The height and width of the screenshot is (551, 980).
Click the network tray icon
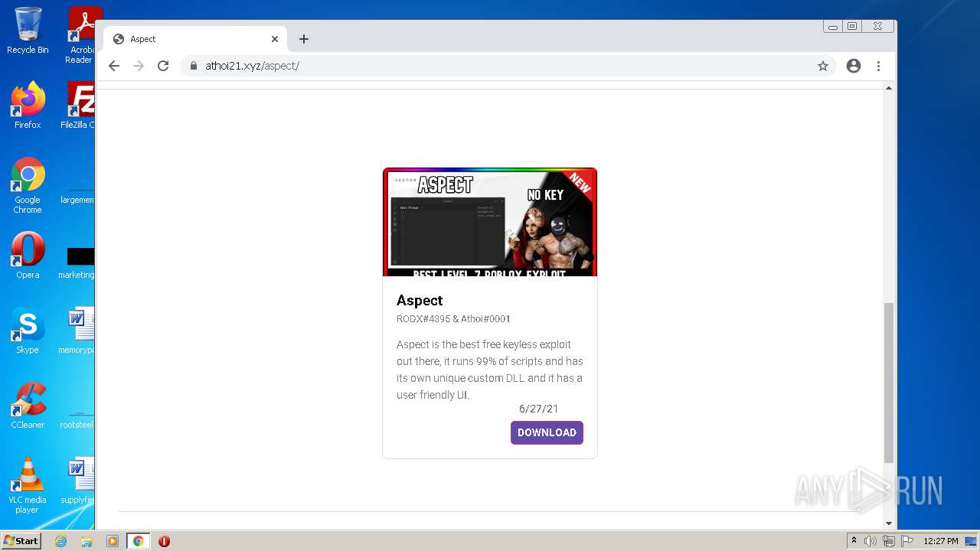(889, 541)
